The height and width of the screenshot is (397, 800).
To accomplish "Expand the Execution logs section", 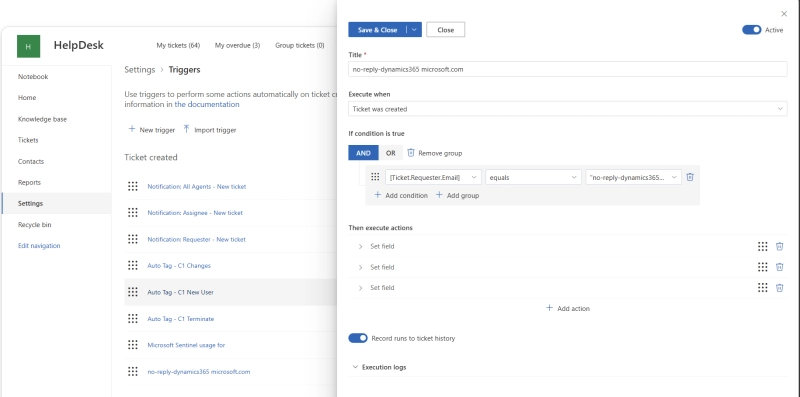I will pyautogui.click(x=378, y=367).
